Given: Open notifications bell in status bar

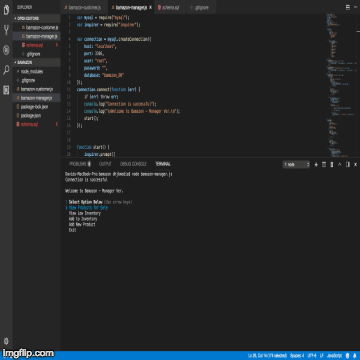Looking at the screenshot, I should [x=355, y=356].
